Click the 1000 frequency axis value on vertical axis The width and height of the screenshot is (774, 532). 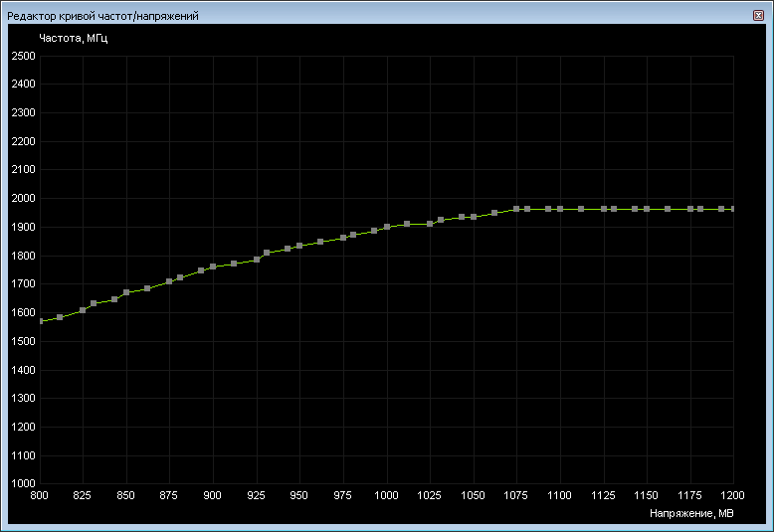(x=24, y=483)
